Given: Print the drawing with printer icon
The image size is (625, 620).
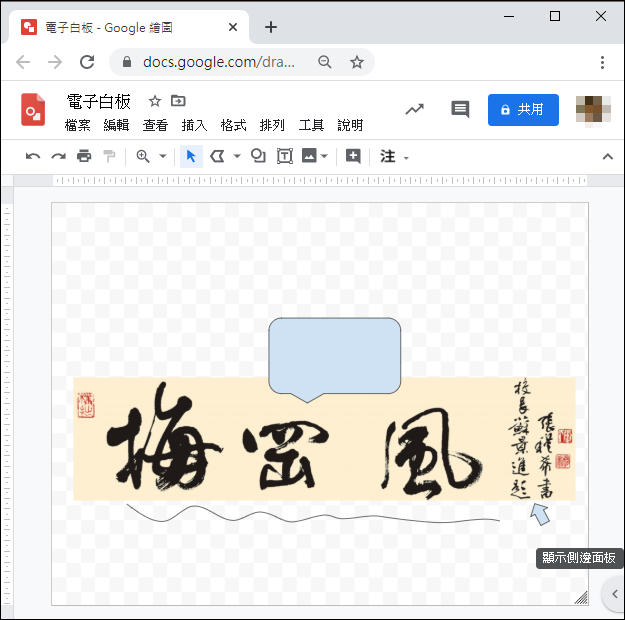Looking at the screenshot, I should [x=84, y=156].
